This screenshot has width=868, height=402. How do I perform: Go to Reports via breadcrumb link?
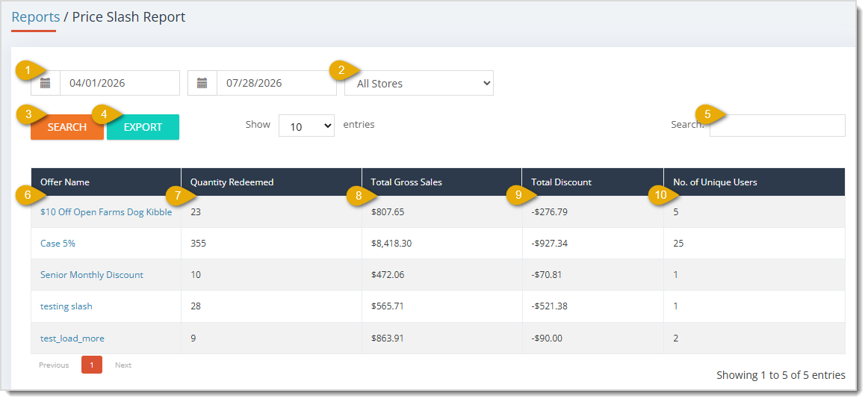(x=35, y=17)
